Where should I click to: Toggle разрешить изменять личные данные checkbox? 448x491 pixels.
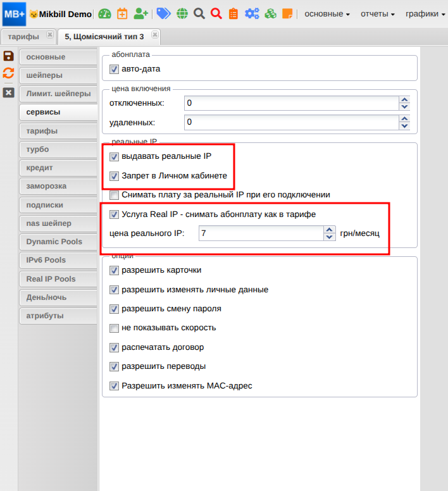[x=114, y=290]
